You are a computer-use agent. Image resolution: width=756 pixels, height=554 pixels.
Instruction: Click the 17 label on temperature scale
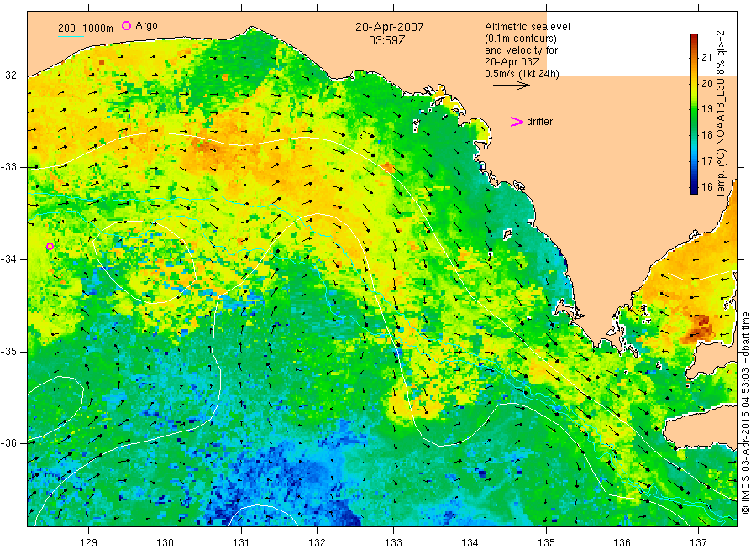[706, 160]
